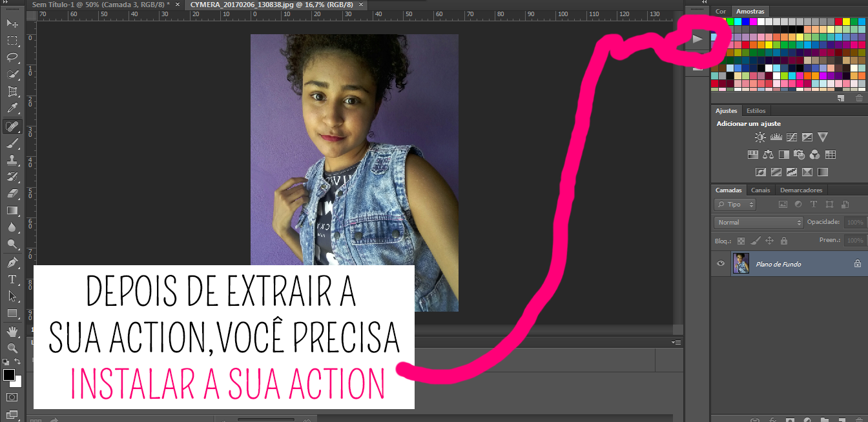The width and height of the screenshot is (868, 422).
Task: Toggle smart object layer filter
Action: coord(845,204)
